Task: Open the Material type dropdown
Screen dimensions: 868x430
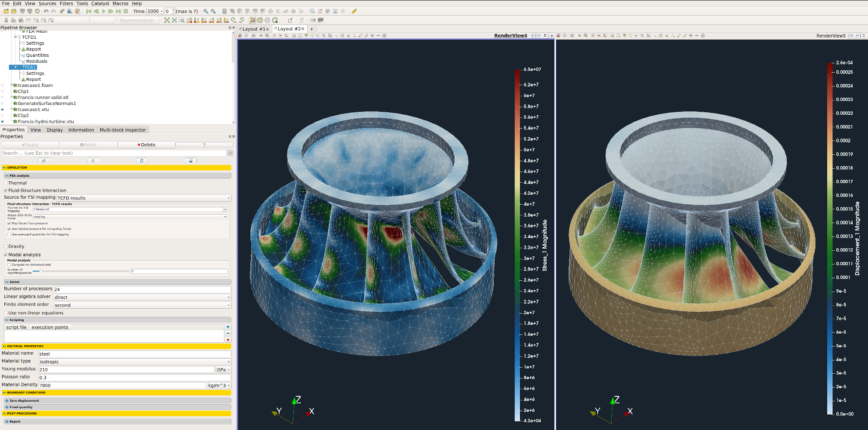Action: (135, 362)
